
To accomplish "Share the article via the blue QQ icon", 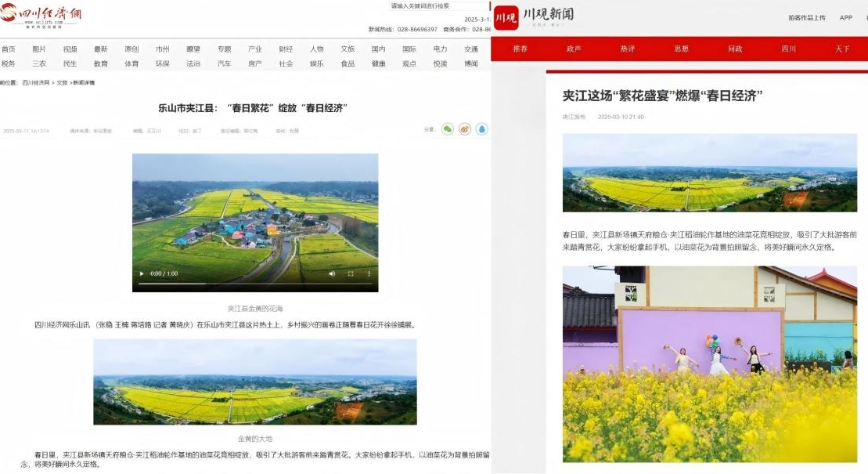I will [482, 129].
